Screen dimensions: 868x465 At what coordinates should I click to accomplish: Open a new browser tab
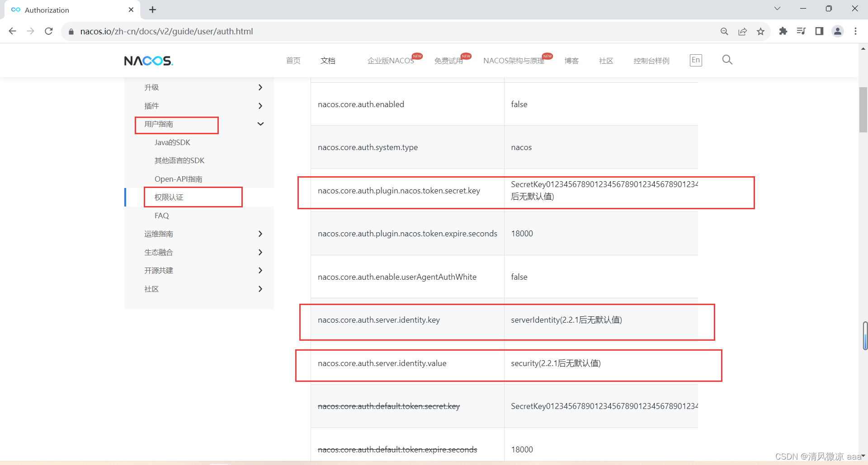pos(153,9)
